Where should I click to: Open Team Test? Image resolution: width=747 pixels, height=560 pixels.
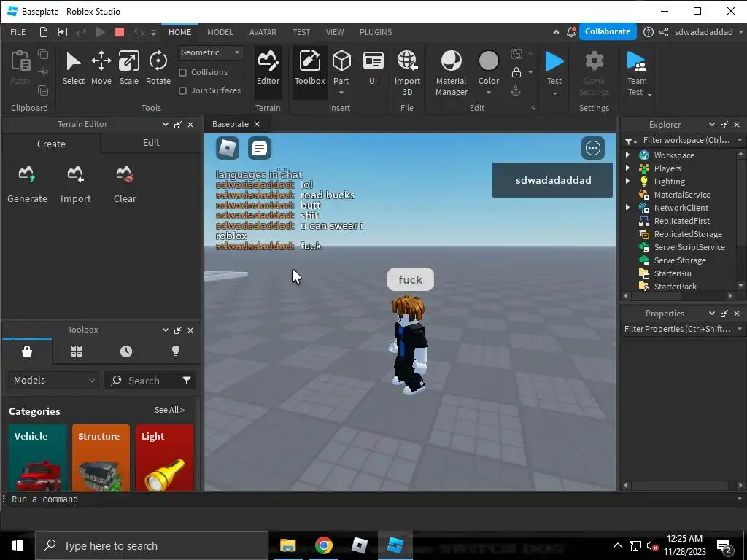(637, 74)
